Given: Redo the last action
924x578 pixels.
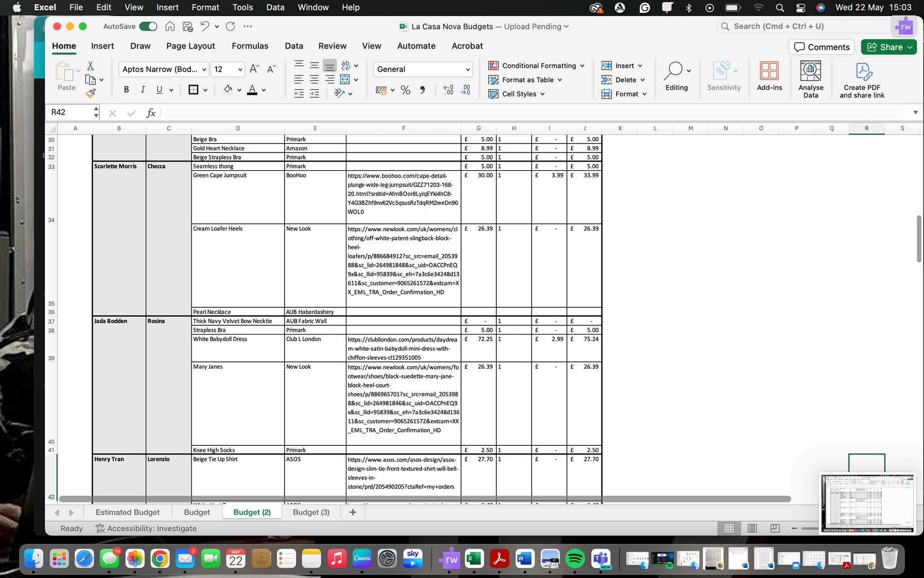Looking at the screenshot, I should (230, 26).
